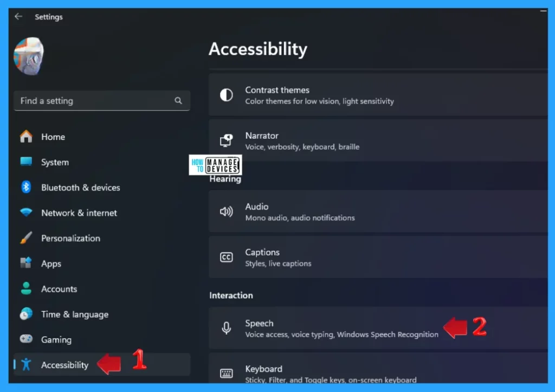Click the Keyboard icon

tap(226, 373)
